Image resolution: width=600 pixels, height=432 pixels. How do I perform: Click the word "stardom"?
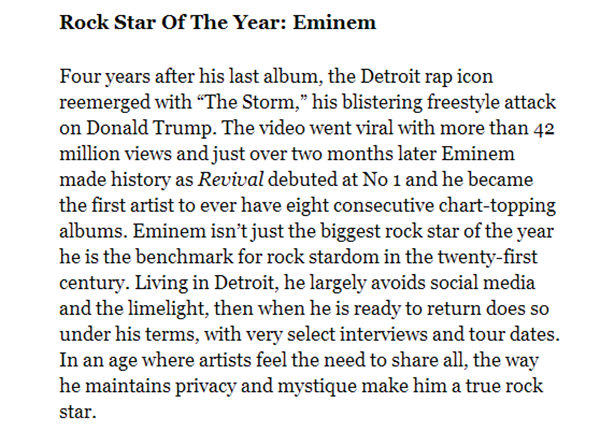point(344,257)
